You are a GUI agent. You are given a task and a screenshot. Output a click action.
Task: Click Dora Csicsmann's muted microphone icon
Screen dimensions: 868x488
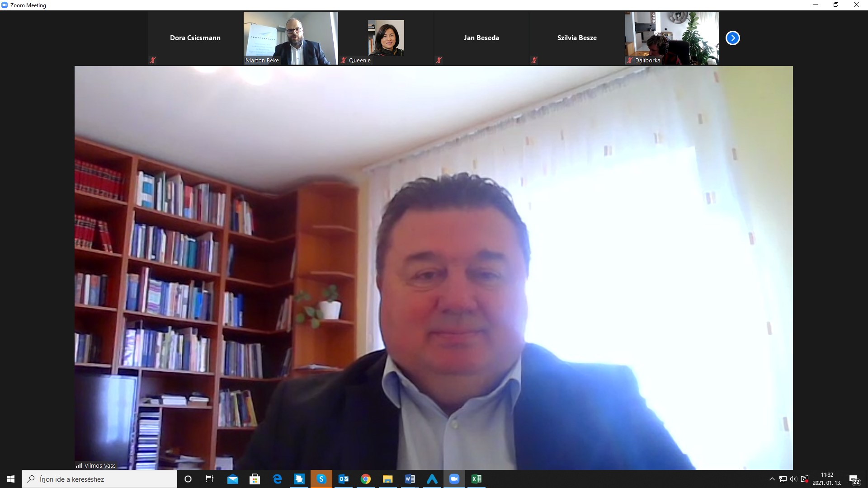pyautogui.click(x=153, y=60)
